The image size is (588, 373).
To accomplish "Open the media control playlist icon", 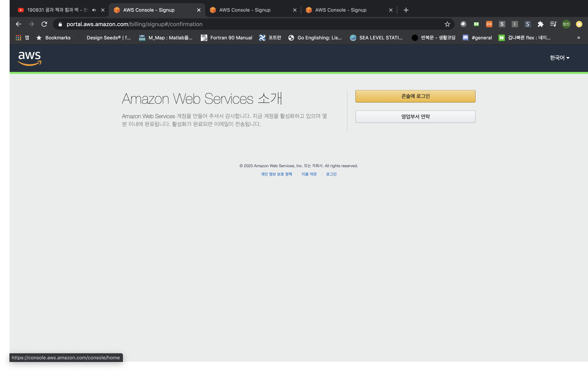I will 553,24.
